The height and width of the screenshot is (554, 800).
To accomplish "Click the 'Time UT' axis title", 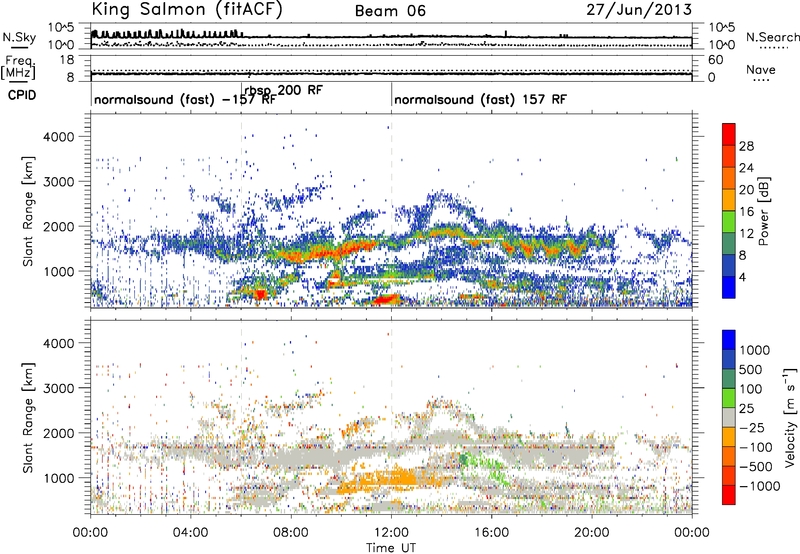I will pos(391,548).
